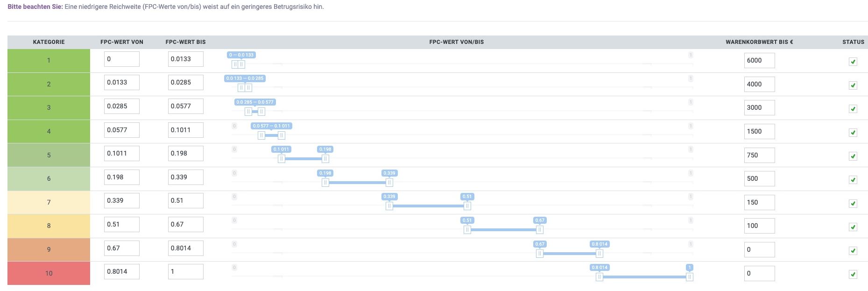The height and width of the screenshot is (291, 868).
Task: Click the Kategorie column header
Action: click(49, 42)
